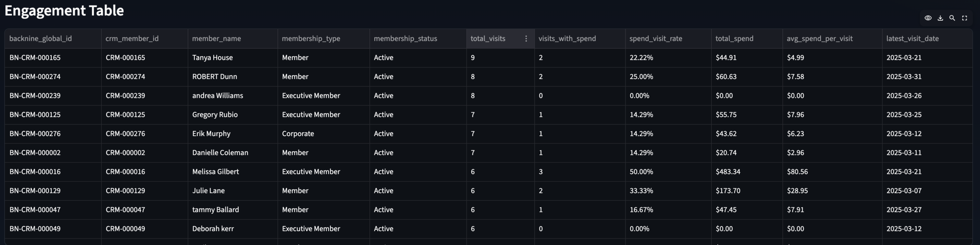Click Julie Lane's 33.33% spend rate cell

click(x=641, y=191)
